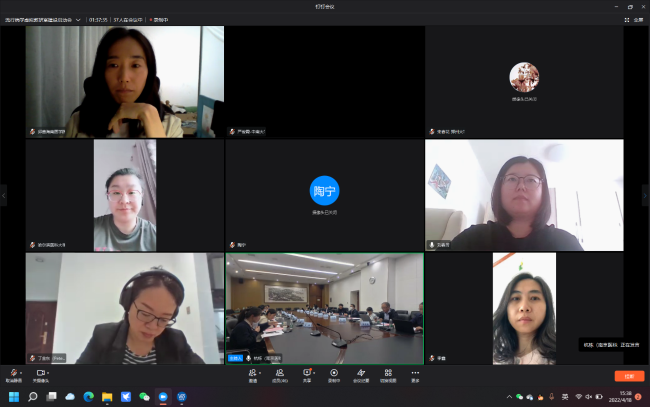Toggle the camera on/off button

(39, 373)
